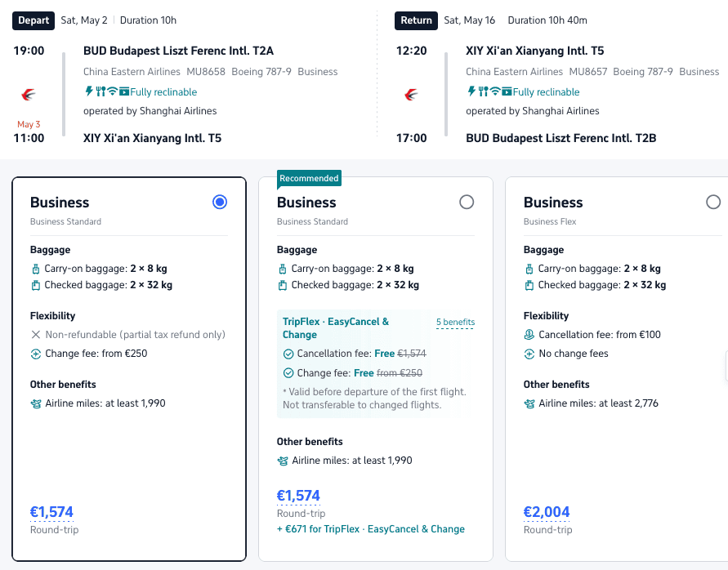This screenshot has width=728, height=570.
Task: Click China Eastern logo on return flight
Action: (411, 96)
